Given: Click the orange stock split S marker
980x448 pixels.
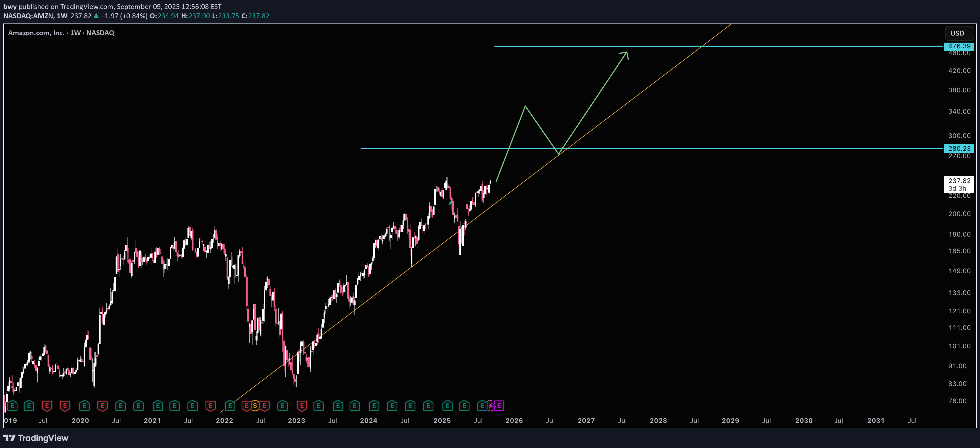Looking at the screenshot, I should tap(255, 406).
